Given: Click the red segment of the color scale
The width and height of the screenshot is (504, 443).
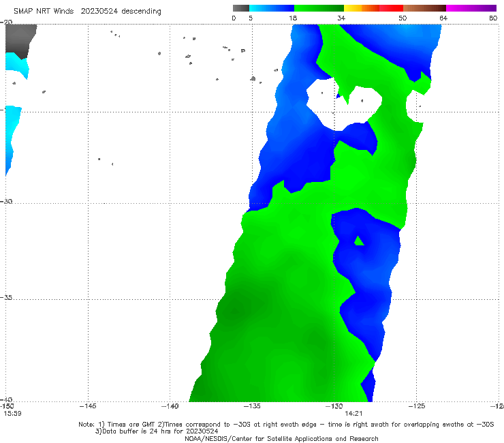Looking at the screenshot, I should tap(391, 8).
